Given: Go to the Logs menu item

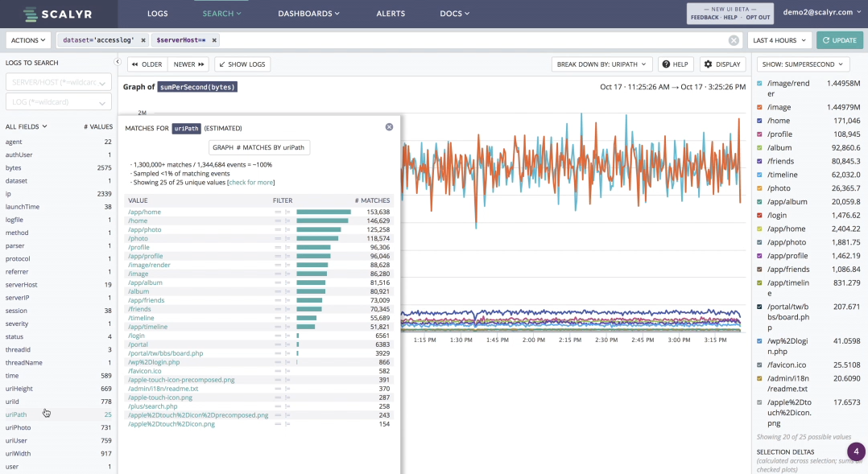Looking at the screenshot, I should pos(158,14).
